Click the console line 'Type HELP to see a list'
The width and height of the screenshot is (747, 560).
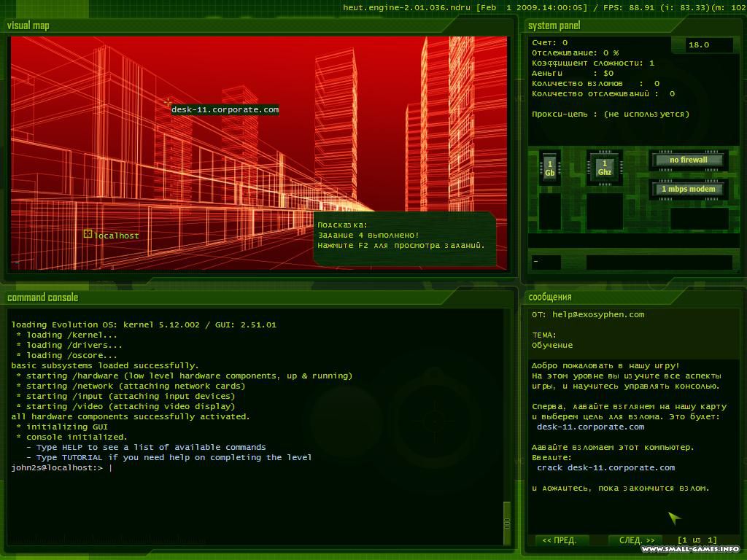point(146,447)
